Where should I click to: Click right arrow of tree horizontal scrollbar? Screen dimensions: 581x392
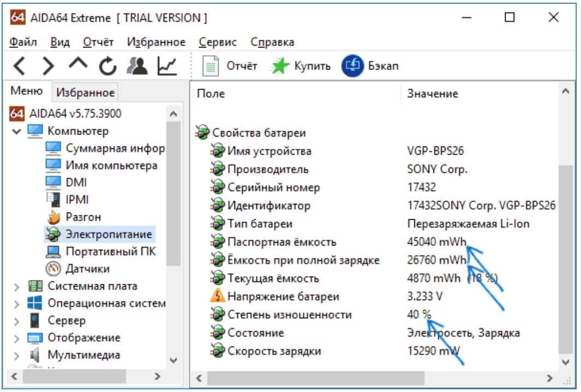tap(157, 377)
